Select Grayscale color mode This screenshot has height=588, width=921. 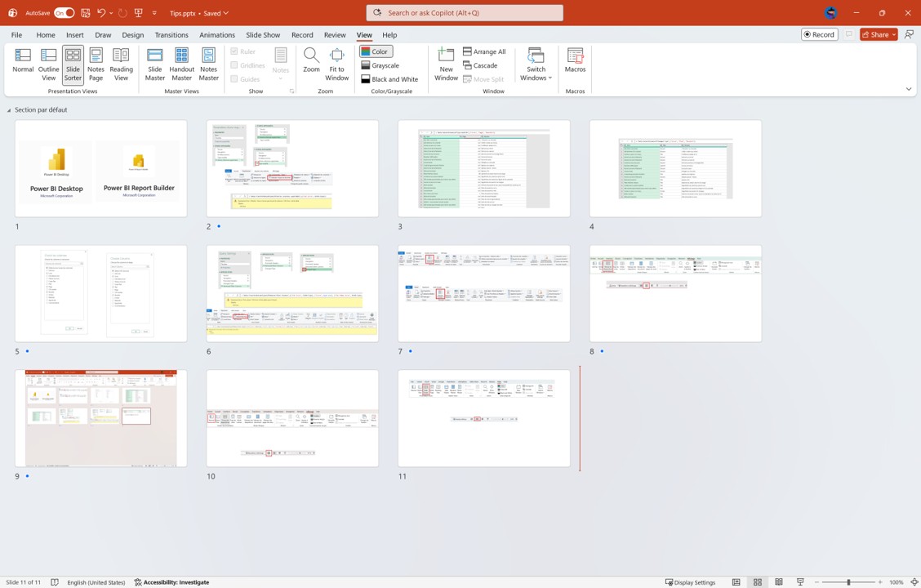pos(380,65)
